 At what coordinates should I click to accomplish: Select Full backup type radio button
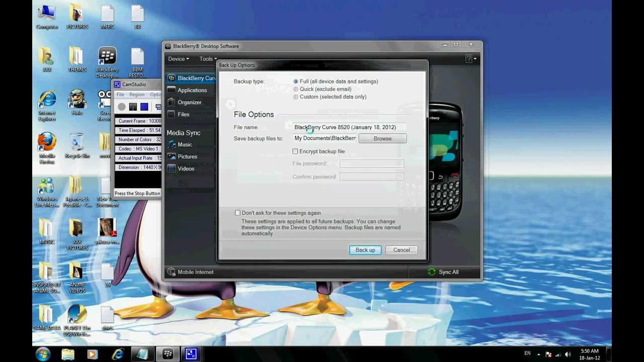point(296,81)
